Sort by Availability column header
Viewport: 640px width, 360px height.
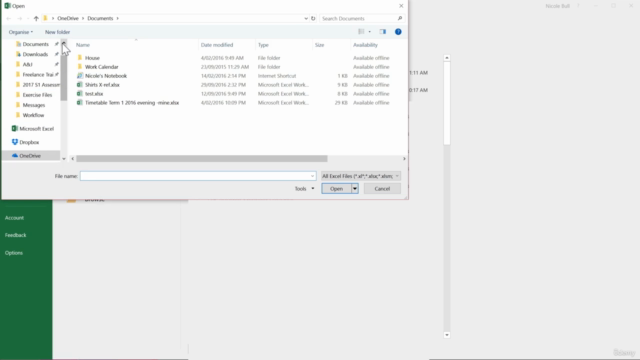365,45
